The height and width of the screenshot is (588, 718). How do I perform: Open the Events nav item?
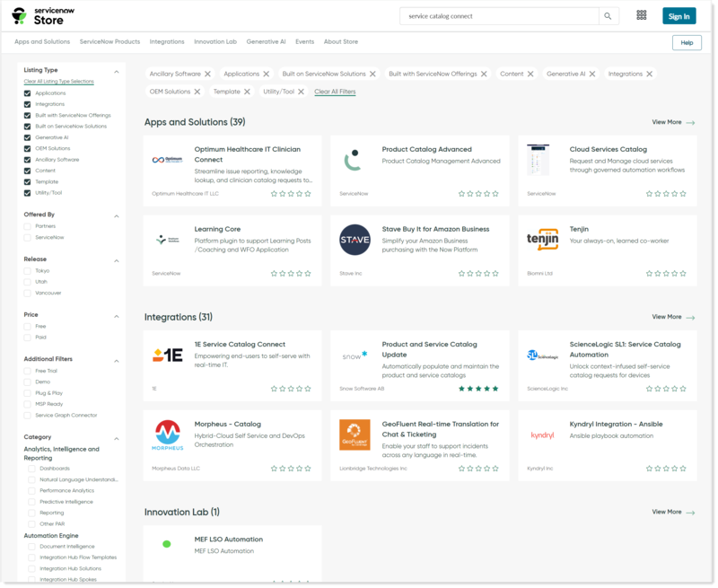click(305, 41)
